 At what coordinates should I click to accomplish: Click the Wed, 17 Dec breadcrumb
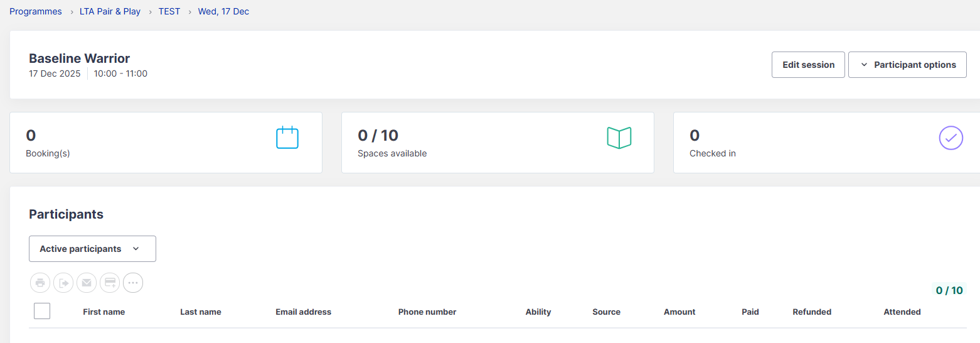click(x=223, y=11)
